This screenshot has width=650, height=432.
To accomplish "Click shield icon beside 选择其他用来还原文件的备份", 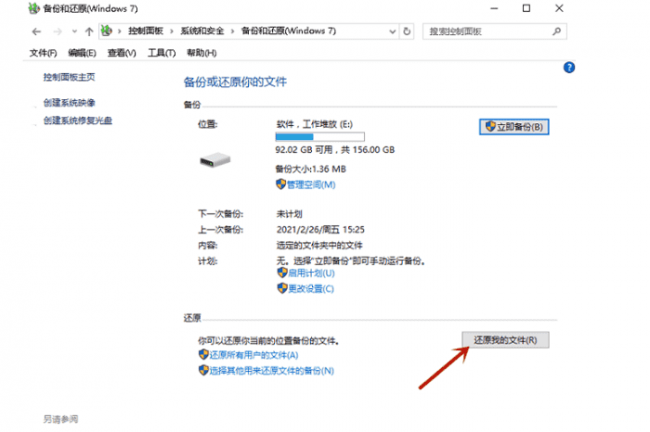I will point(203,370).
